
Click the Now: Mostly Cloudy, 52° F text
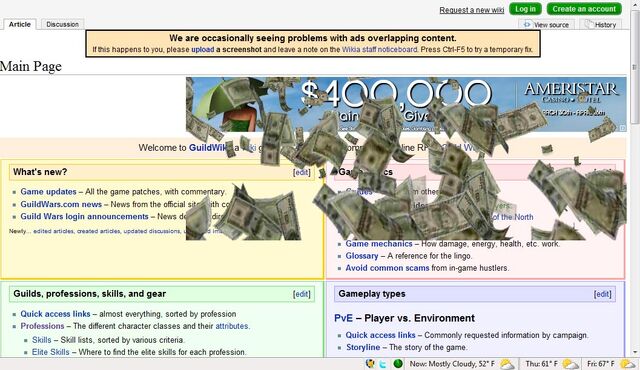click(x=452, y=364)
